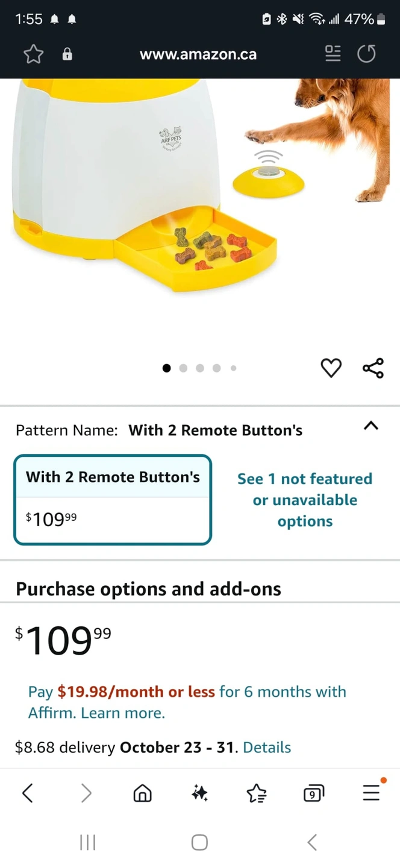Jump to second product image dot
Screen dimensions: 400x868
click(183, 368)
